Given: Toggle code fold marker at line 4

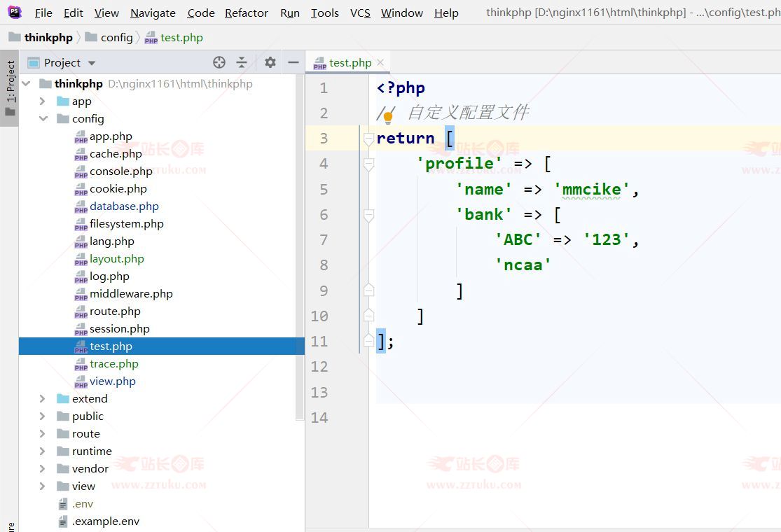Looking at the screenshot, I should point(368,164).
